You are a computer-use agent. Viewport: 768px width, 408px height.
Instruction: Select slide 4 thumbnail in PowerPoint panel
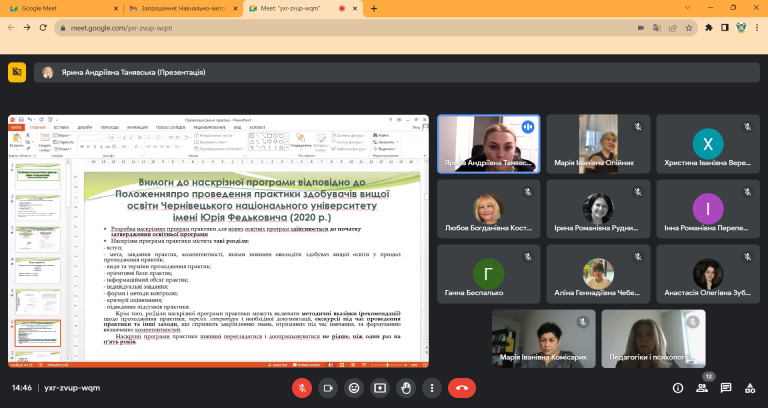coord(38,270)
